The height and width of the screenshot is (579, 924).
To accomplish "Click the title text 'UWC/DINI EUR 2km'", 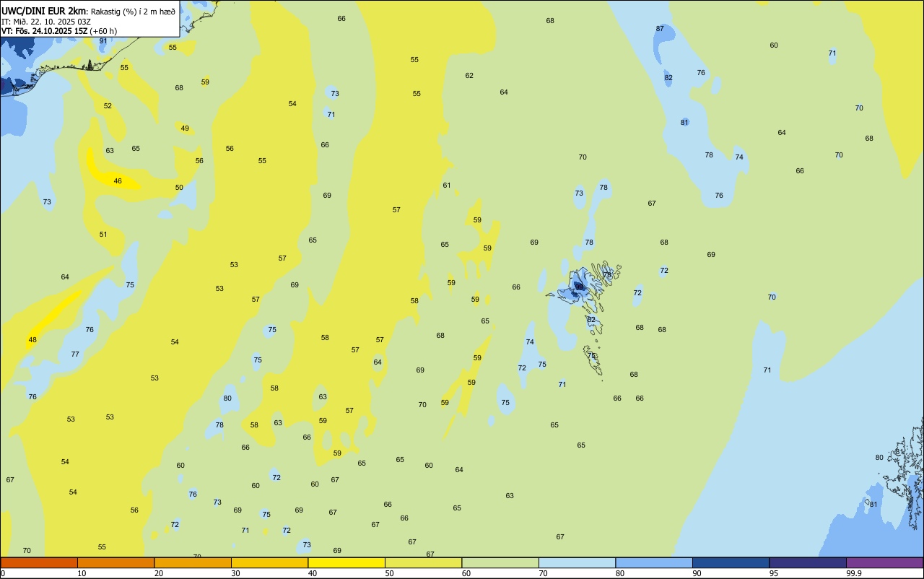I will pyautogui.click(x=44, y=10).
